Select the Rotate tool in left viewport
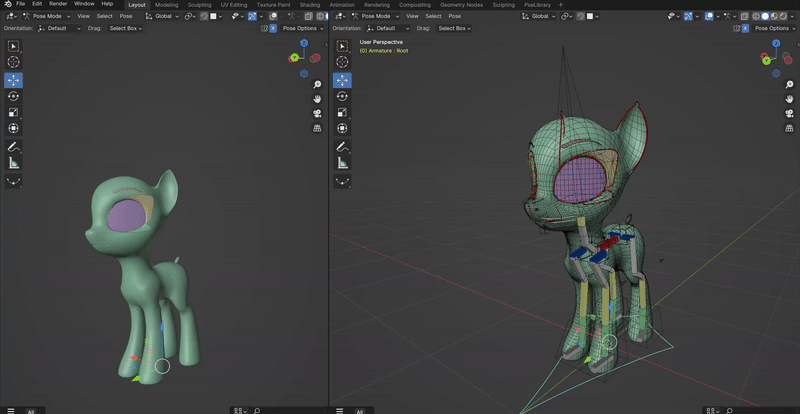 point(13,96)
